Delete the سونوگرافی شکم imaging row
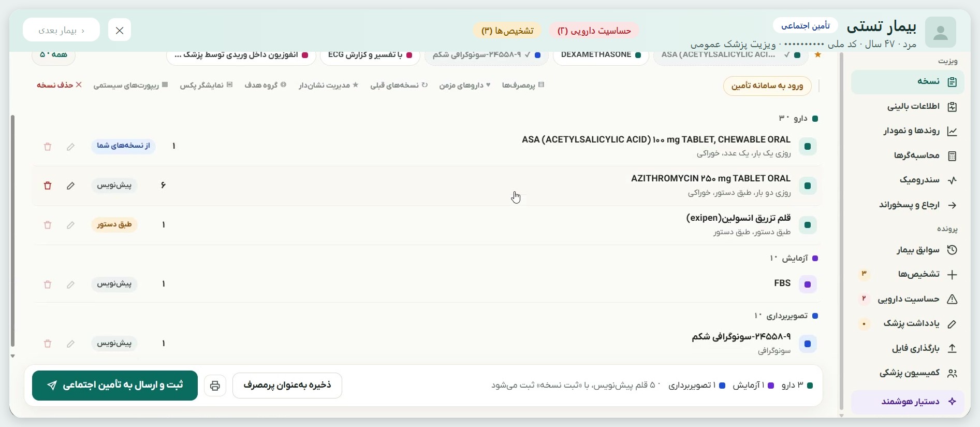Viewport: 980px width, 427px height. [48, 344]
